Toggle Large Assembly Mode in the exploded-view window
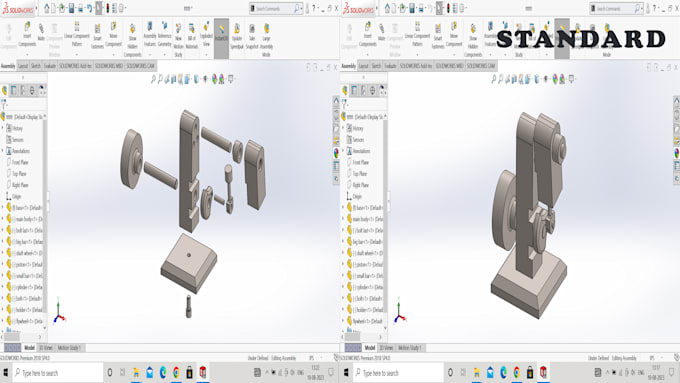Image resolution: width=680 pixels, height=383 pixels. click(266, 40)
